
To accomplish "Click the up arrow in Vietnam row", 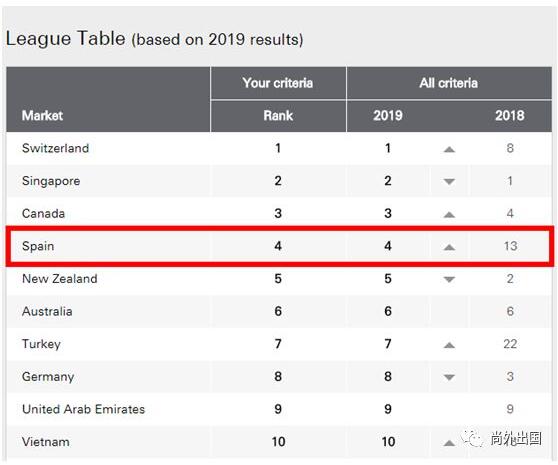I will 449,443.
